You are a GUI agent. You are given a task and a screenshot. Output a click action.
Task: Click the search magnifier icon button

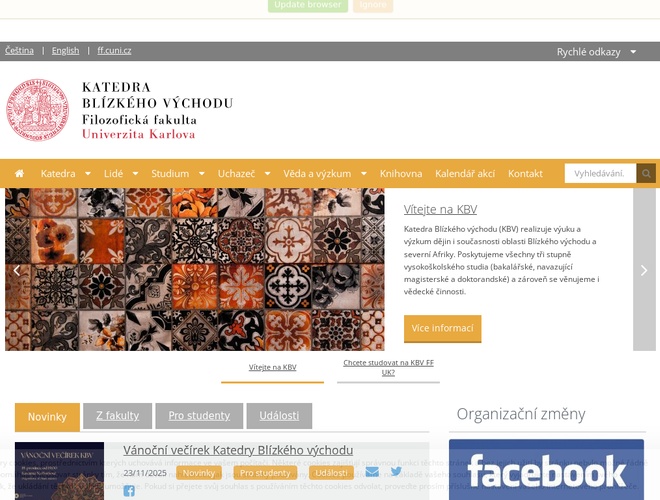coord(646,173)
